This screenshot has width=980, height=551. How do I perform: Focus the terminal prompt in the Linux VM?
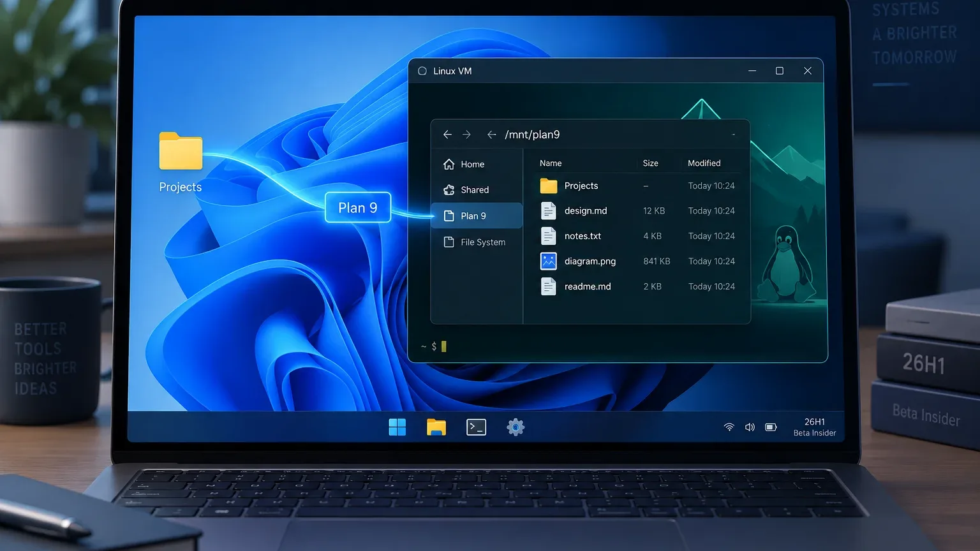click(434, 346)
